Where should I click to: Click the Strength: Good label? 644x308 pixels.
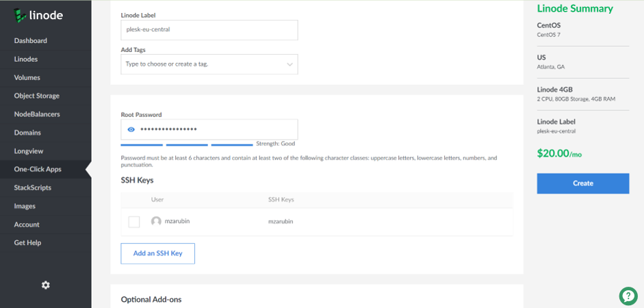click(276, 144)
